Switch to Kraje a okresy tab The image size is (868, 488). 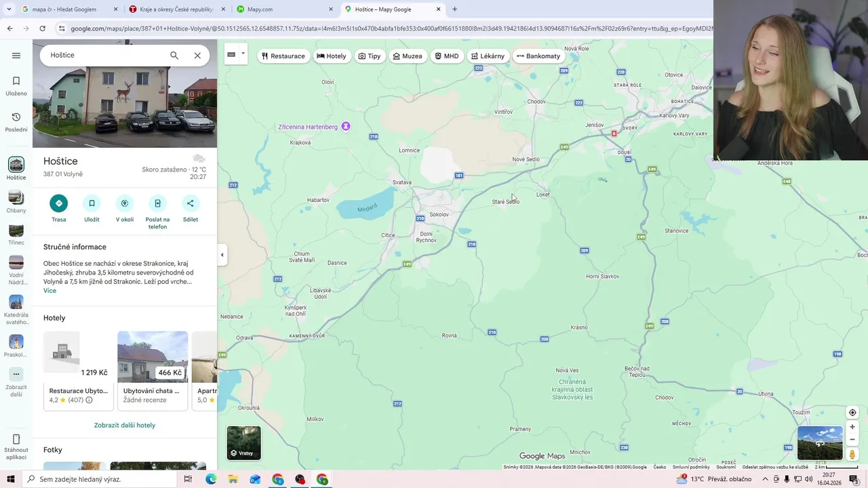[176, 9]
